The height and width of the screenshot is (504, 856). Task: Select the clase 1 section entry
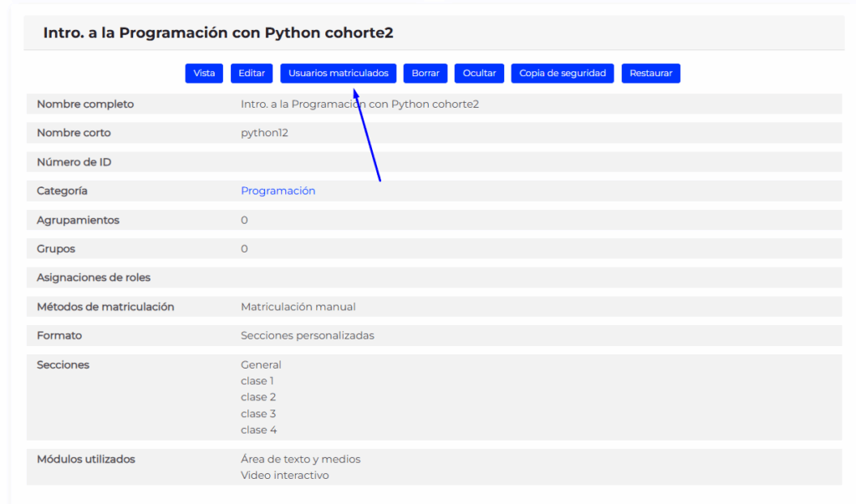(257, 381)
